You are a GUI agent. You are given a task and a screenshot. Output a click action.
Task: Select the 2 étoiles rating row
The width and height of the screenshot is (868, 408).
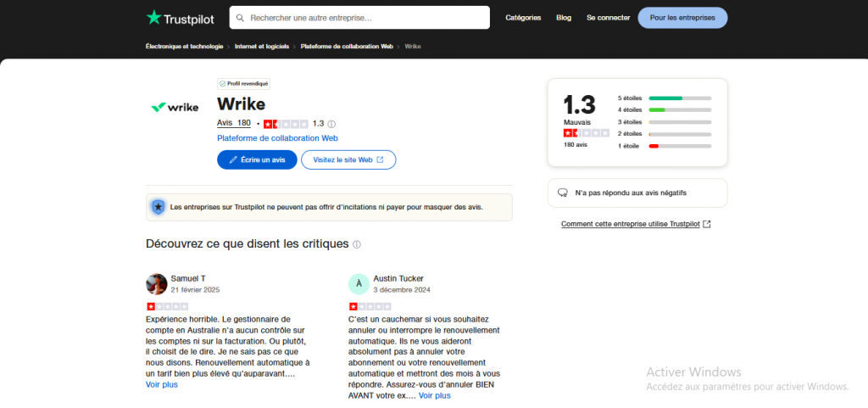[x=665, y=134]
